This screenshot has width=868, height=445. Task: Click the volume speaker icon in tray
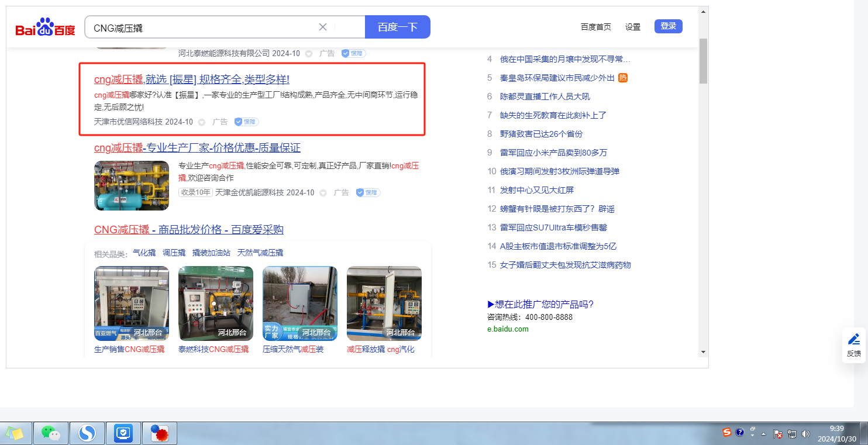coord(805,434)
